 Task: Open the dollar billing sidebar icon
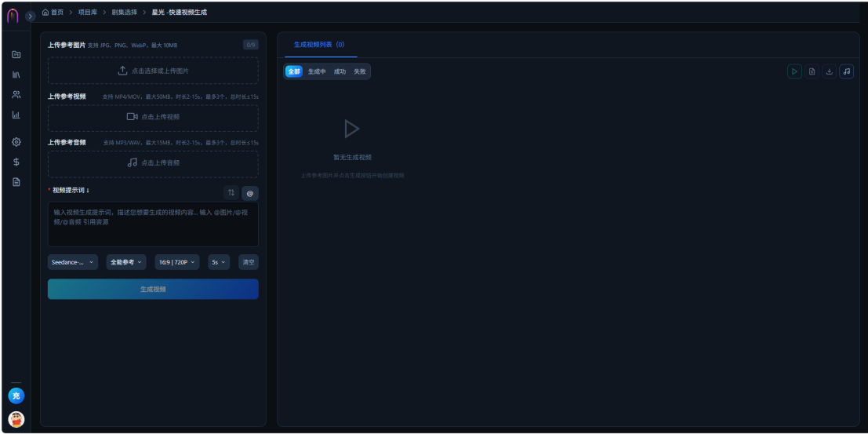click(16, 162)
